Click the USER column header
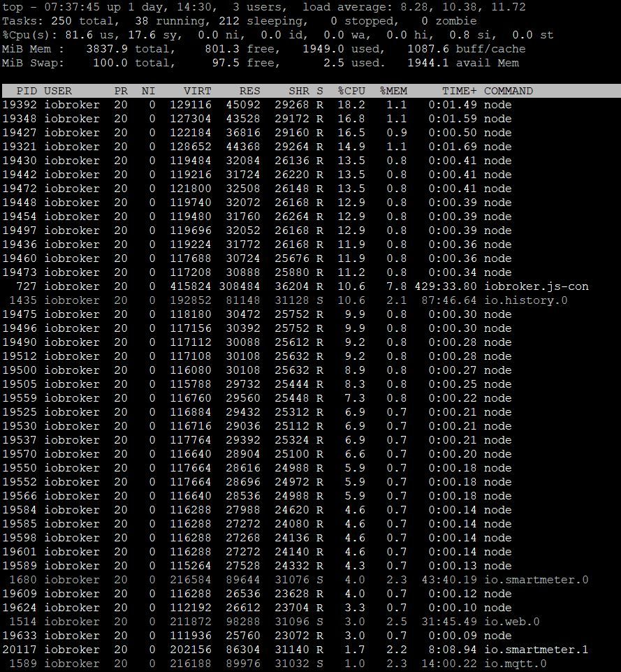621x672 pixels. pos(58,91)
